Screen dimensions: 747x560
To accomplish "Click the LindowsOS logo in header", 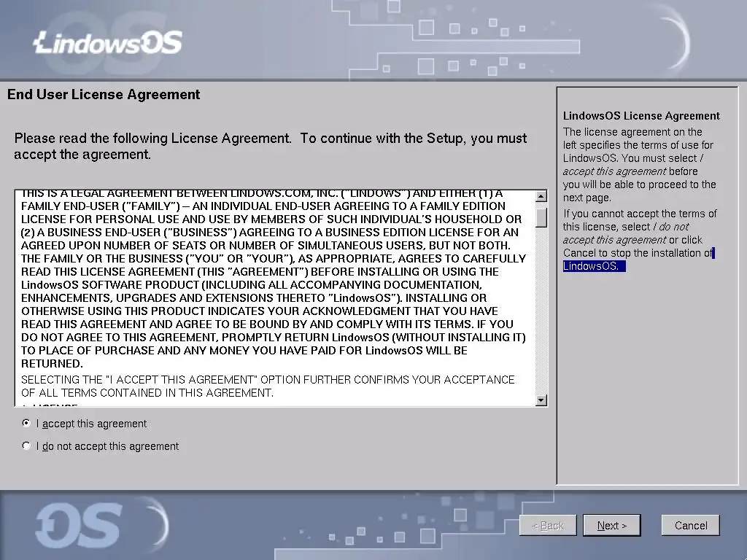I will [x=108, y=42].
